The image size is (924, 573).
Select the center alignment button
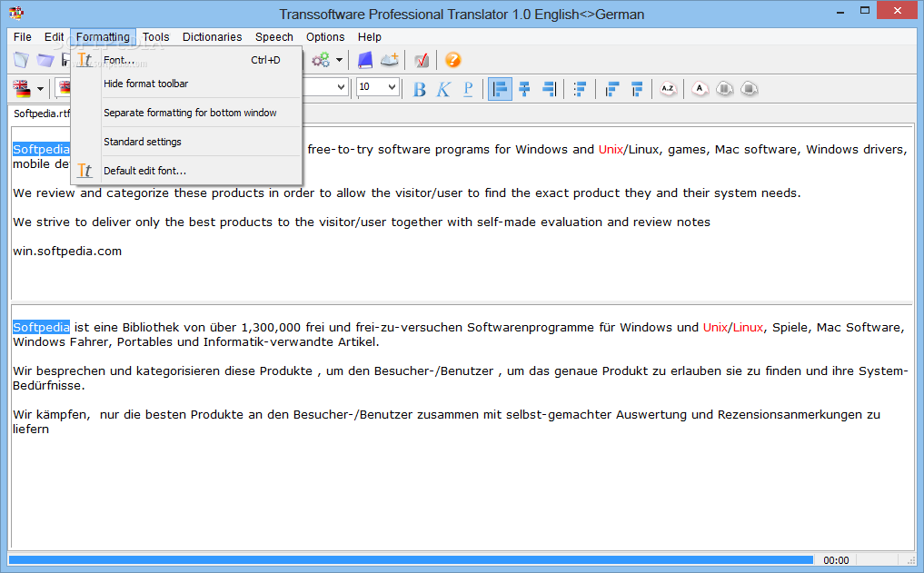(x=524, y=89)
